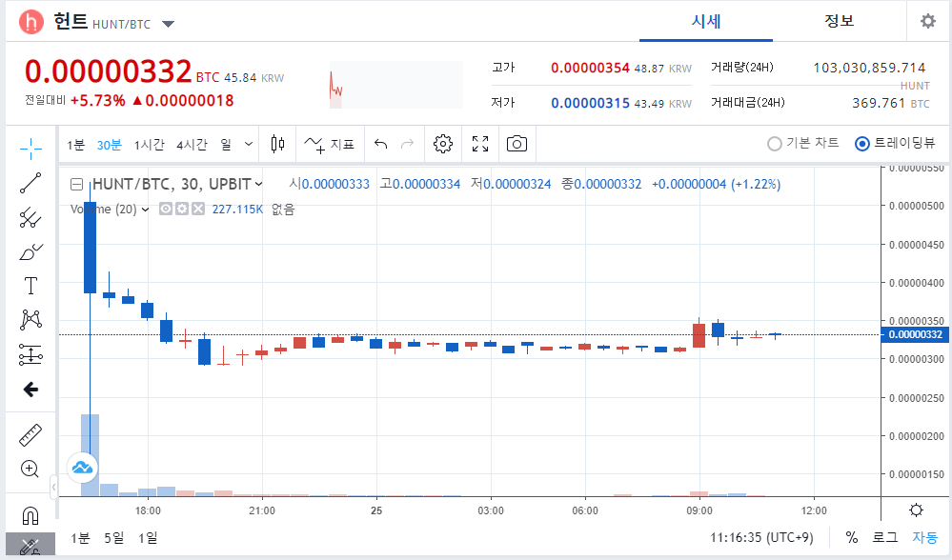Open the settings gear at top right

928,21
